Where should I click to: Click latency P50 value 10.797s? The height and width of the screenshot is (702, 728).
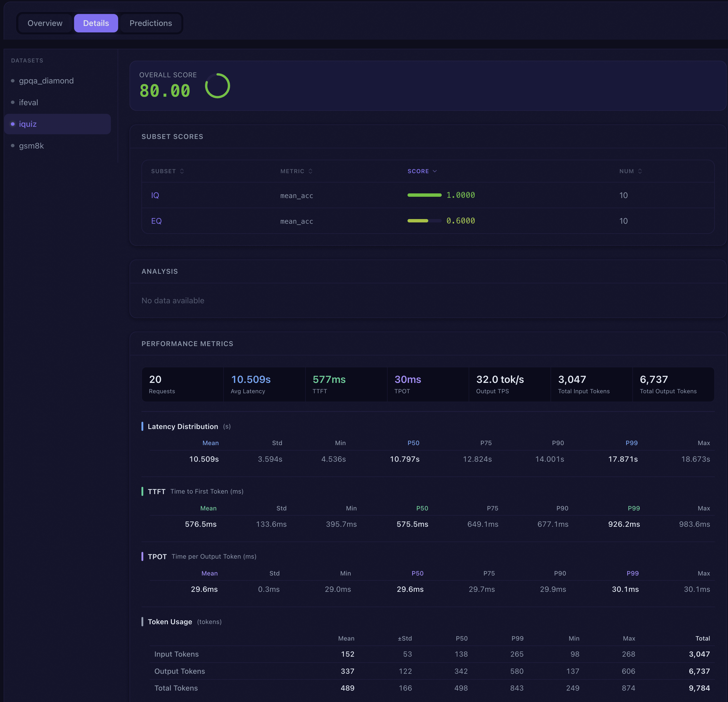tap(404, 459)
